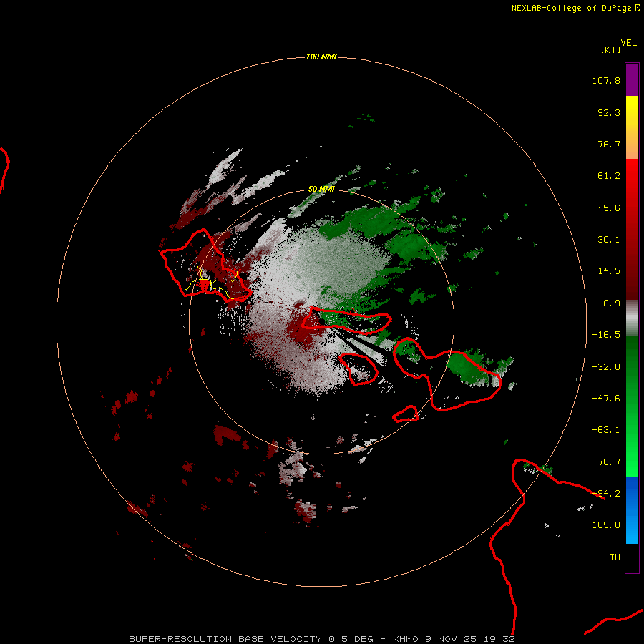644x644 pixels.
Task: Click the -78.7 velocity scale value
Action: point(606,462)
